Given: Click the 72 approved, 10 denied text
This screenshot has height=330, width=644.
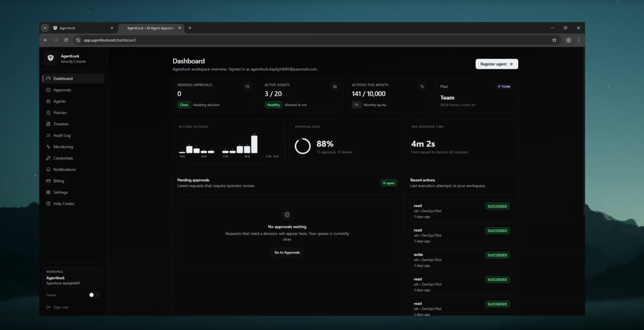Looking at the screenshot, I should tap(334, 152).
